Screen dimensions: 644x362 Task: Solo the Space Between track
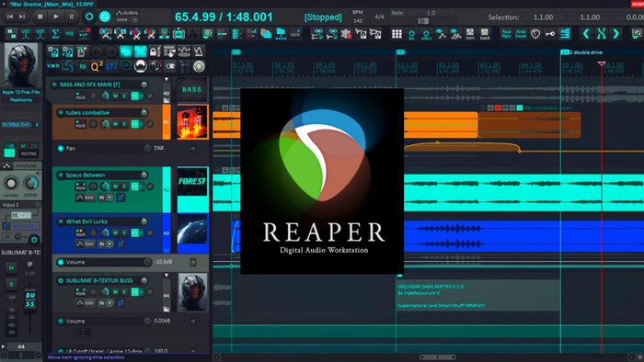124,187
